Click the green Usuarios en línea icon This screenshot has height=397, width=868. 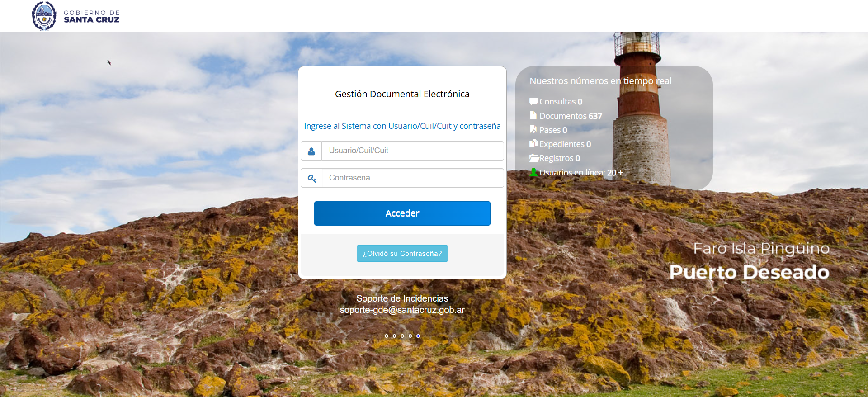tap(533, 172)
